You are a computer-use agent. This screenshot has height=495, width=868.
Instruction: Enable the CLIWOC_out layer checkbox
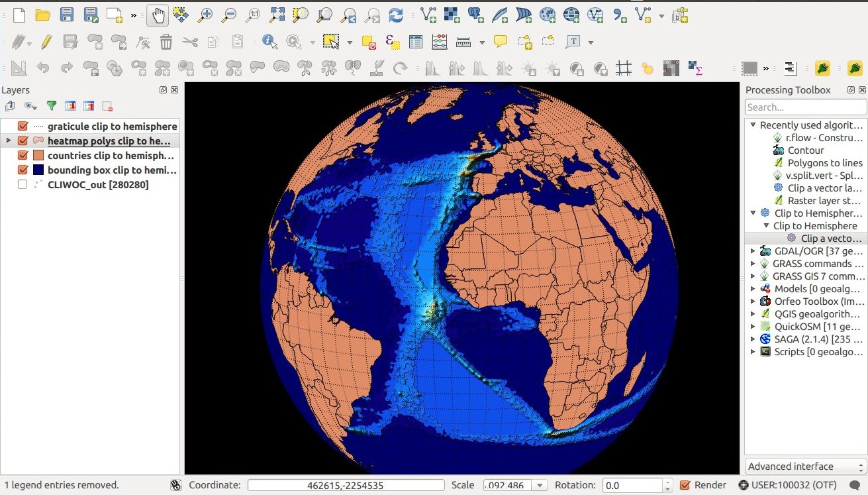(23, 184)
